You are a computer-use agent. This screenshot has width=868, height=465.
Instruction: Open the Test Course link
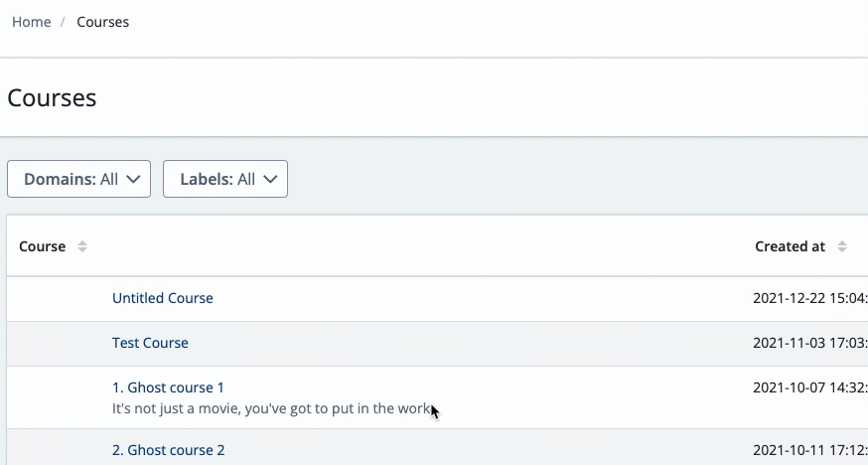click(x=150, y=343)
